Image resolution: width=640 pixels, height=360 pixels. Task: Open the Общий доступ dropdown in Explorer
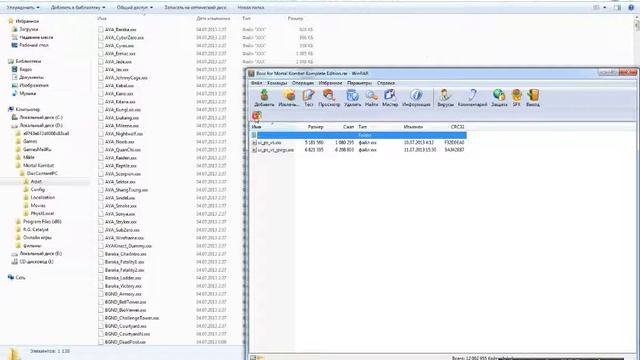pyautogui.click(x=135, y=7)
